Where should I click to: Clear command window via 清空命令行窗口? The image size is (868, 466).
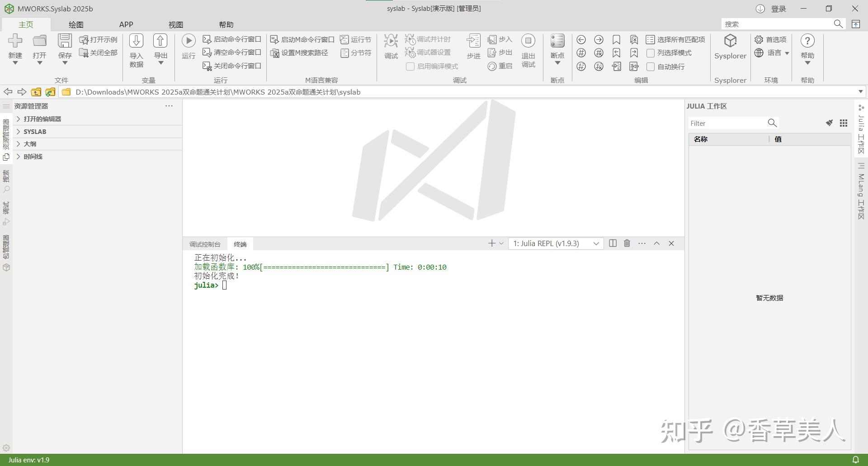[x=232, y=52]
